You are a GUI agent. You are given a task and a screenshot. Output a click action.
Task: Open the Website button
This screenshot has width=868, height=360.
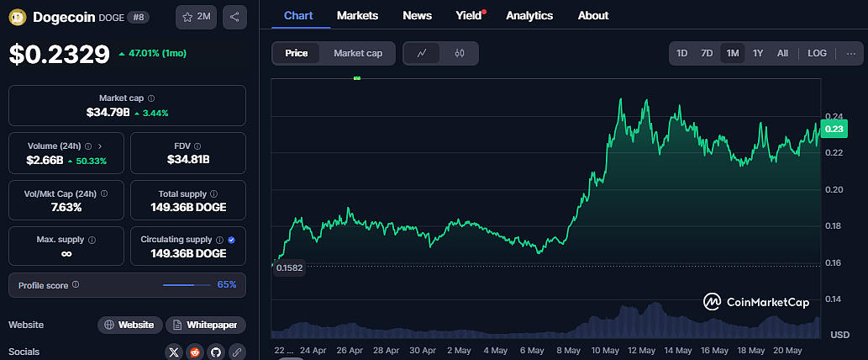130,326
